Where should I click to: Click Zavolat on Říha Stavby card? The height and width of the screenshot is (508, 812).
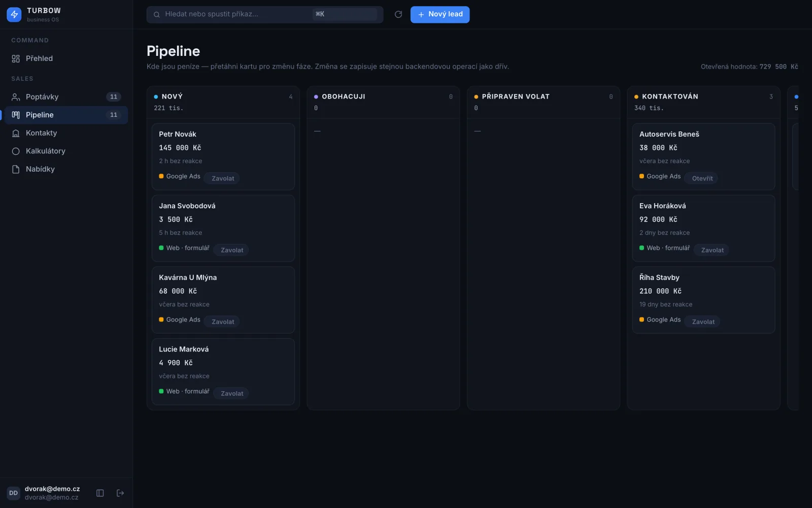tap(703, 322)
